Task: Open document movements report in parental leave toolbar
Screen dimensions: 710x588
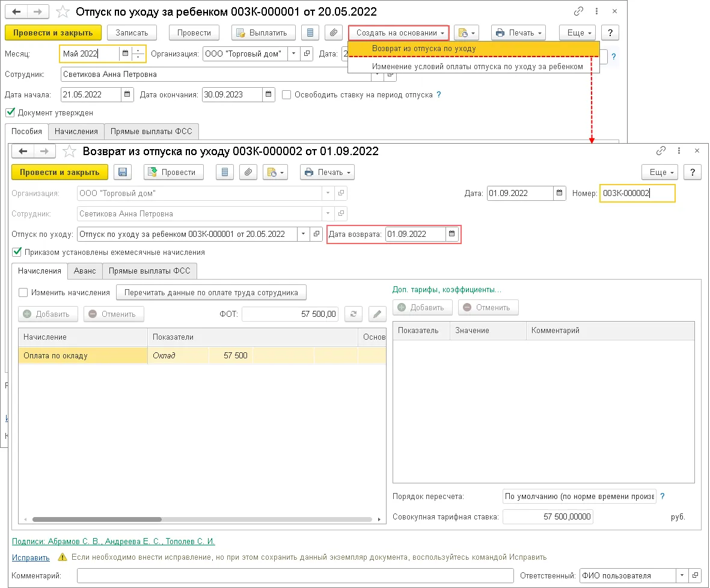Action: (x=310, y=32)
